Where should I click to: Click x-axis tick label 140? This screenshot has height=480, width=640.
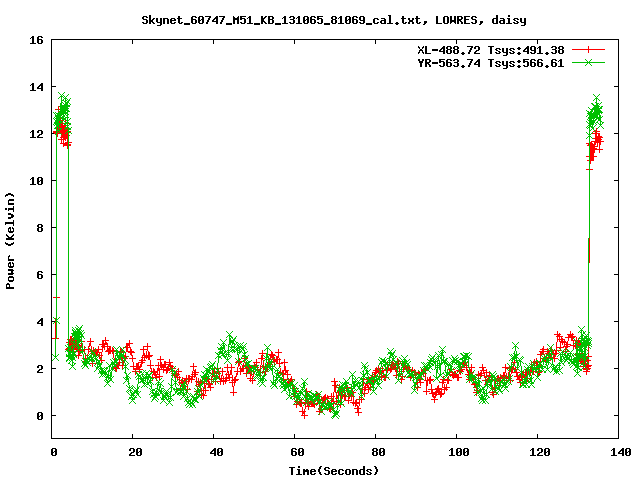click(x=620, y=452)
